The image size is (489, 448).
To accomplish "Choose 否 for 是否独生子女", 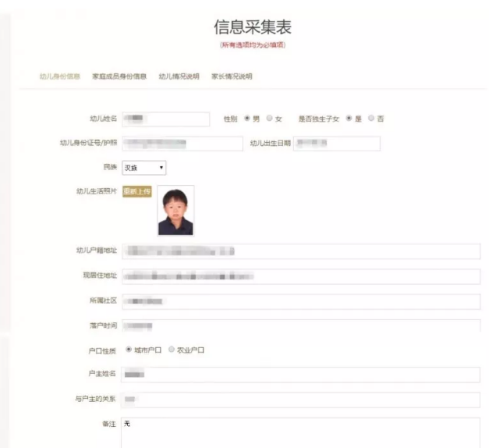I will pyautogui.click(x=371, y=119).
